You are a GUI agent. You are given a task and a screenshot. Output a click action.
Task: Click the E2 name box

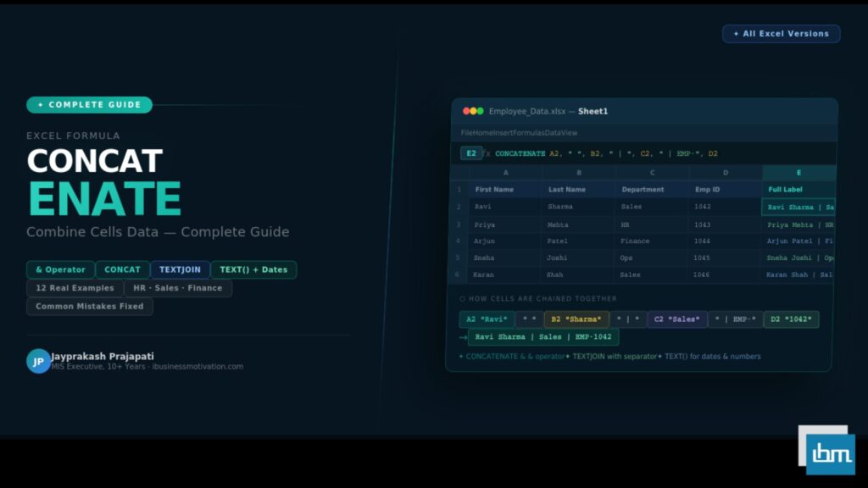(x=471, y=153)
